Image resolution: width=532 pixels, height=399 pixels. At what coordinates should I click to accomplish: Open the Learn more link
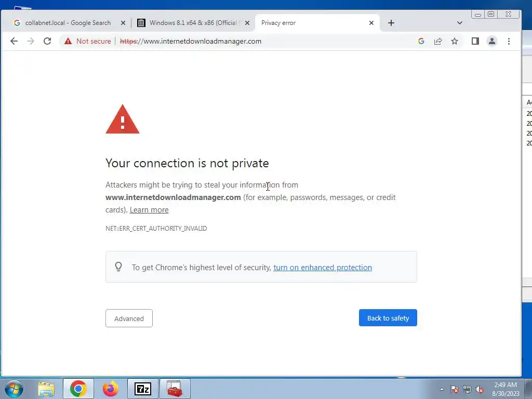click(149, 210)
